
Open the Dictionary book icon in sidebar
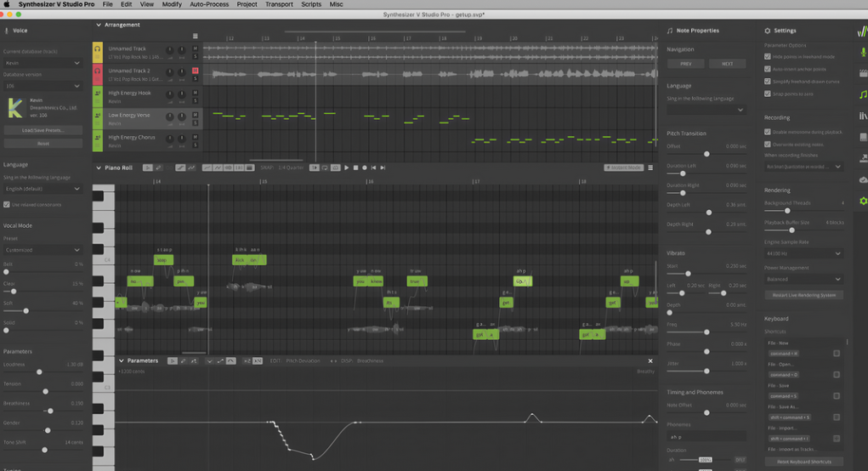(x=863, y=137)
